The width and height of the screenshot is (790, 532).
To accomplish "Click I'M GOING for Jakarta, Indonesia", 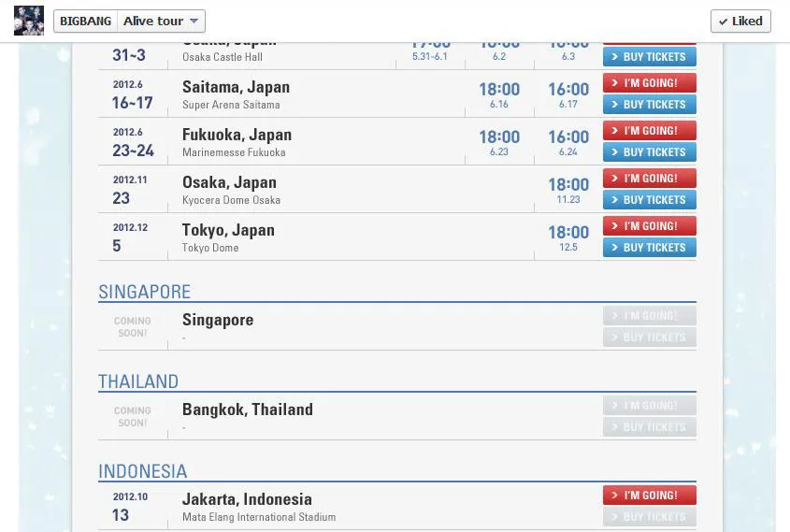I will pyautogui.click(x=650, y=496).
